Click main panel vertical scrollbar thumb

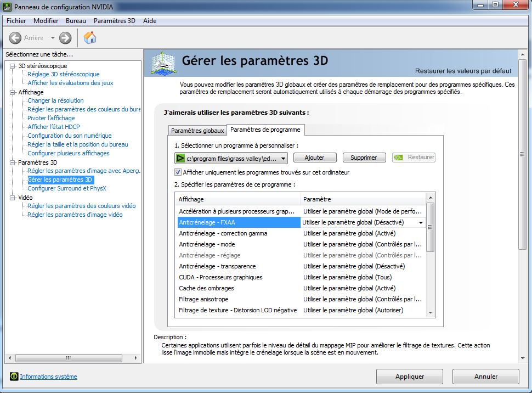pyautogui.click(x=523, y=155)
